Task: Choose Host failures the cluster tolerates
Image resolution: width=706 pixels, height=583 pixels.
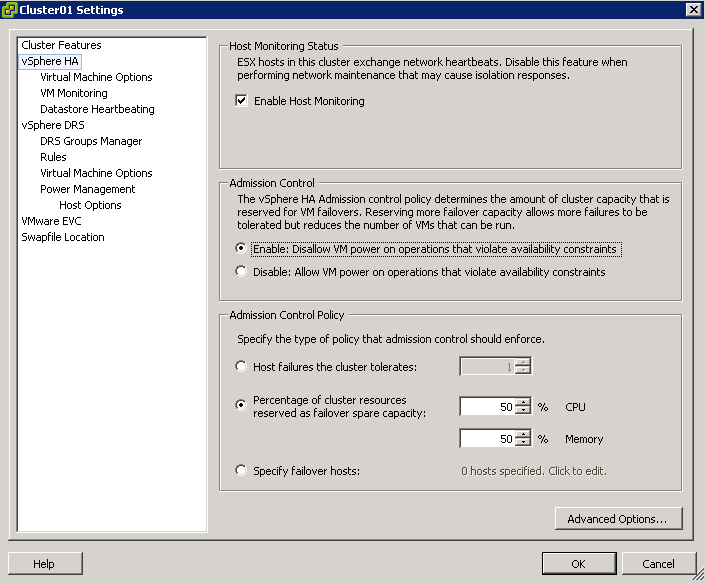Action: [x=241, y=367]
